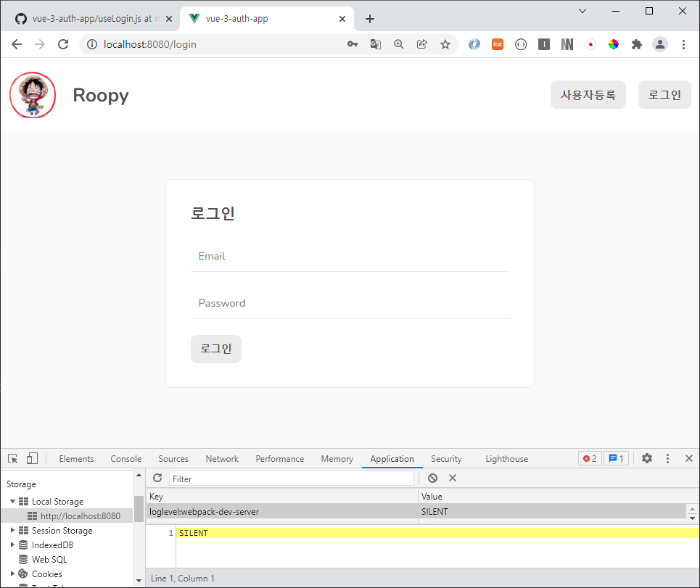
Task: Expand the Cookies node
Action: (x=12, y=573)
